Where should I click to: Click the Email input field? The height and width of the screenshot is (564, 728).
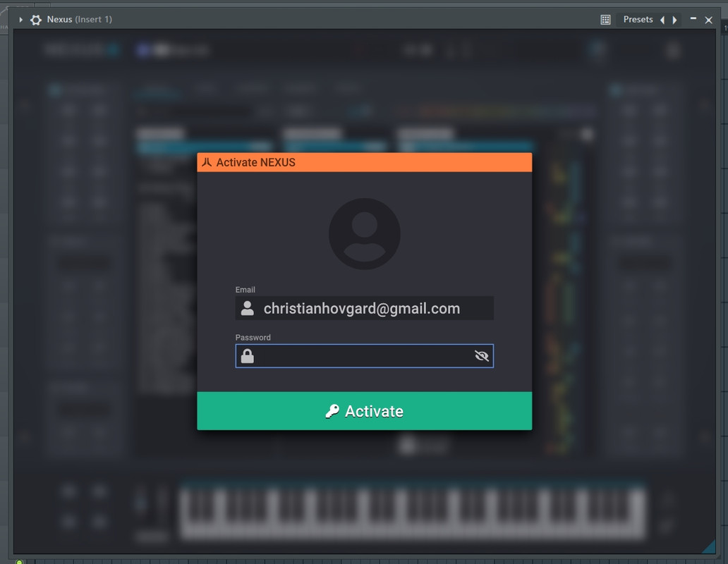(365, 309)
